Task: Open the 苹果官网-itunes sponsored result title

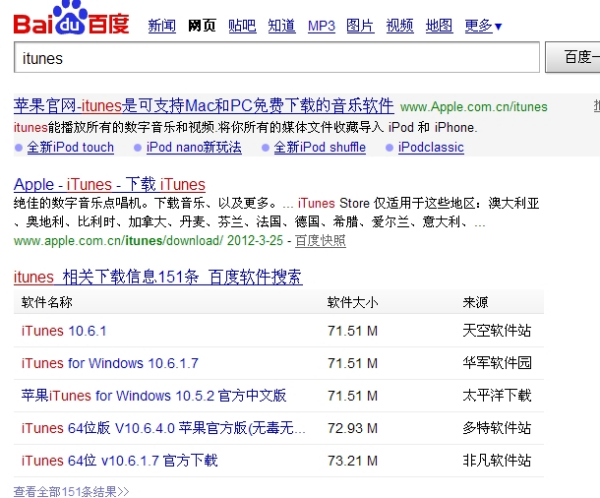Action: click(x=204, y=106)
